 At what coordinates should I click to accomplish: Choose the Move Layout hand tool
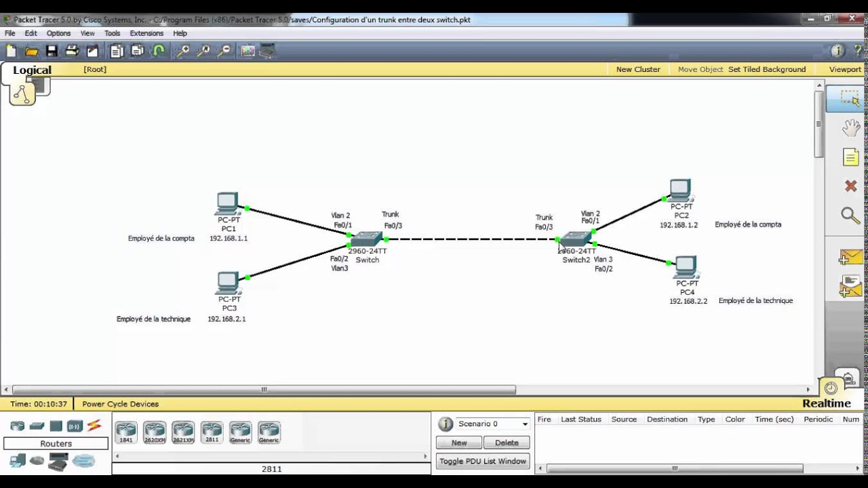[850, 128]
